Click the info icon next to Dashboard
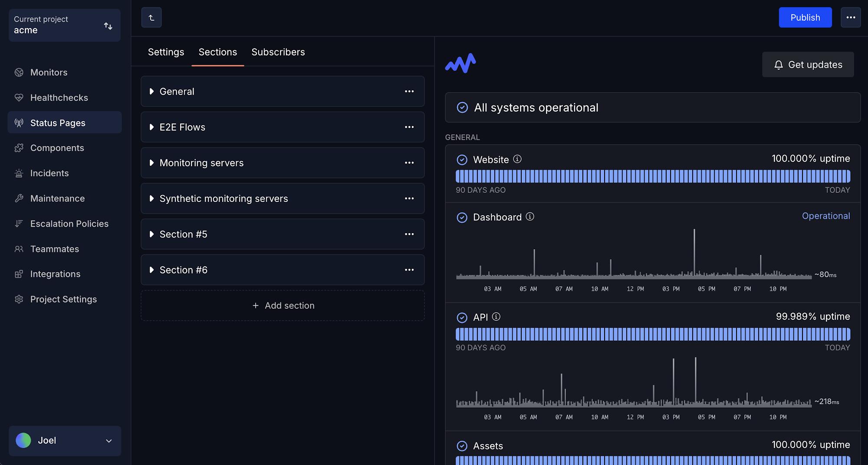This screenshot has height=465, width=868. [530, 217]
